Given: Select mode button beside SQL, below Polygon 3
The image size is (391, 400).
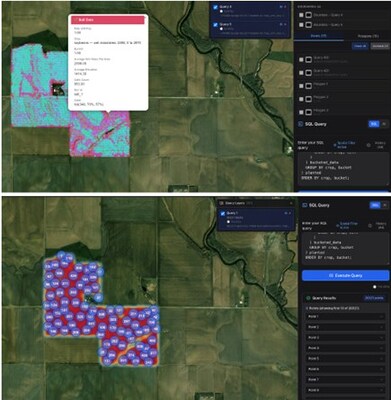Looking at the screenshot, I should [x=384, y=124].
